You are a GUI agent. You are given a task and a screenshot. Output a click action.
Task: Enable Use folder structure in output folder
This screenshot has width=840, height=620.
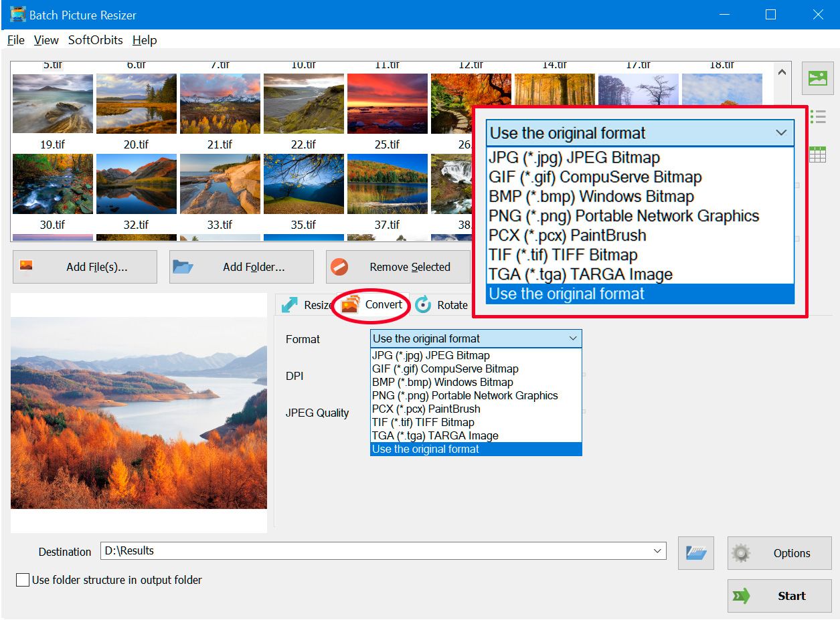(23, 580)
